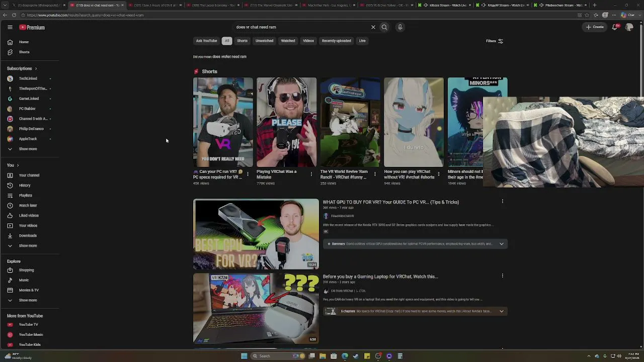
Task: Click the Create button
Action: point(595,27)
